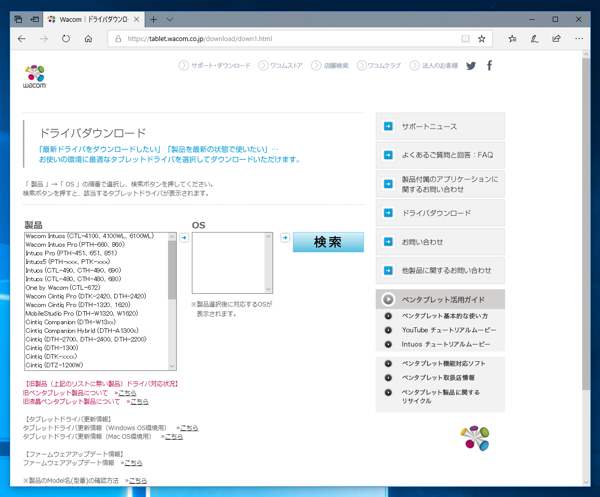Open the browser home page icon
The height and width of the screenshot is (497, 600).
point(88,39)
